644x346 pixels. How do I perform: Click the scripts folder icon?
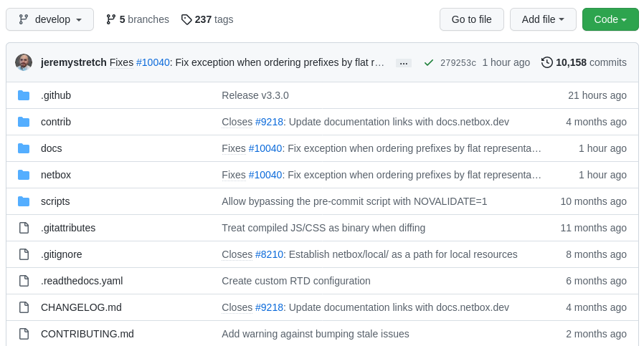[24, 201]
